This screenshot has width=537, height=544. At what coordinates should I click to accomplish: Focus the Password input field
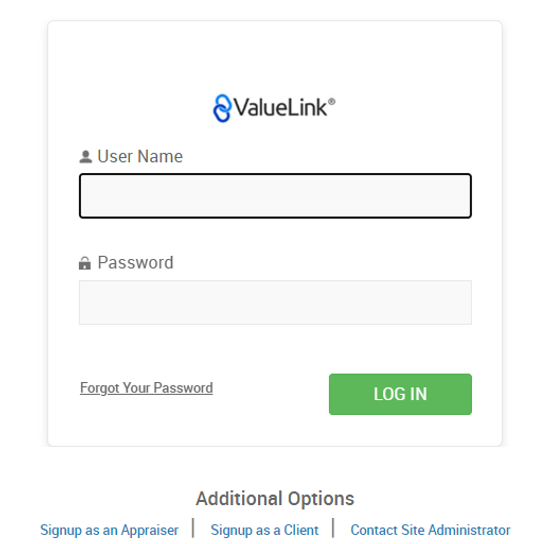tap(275, 303)
